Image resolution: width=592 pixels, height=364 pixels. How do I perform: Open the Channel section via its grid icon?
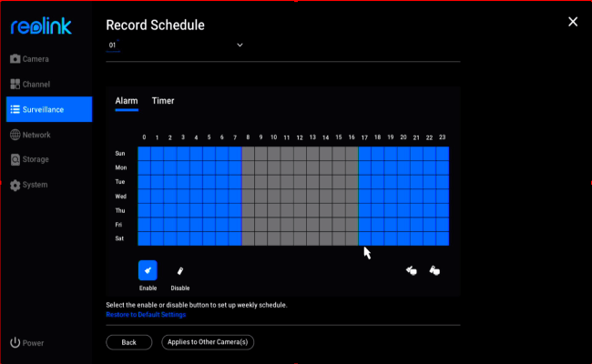[15, 84]
